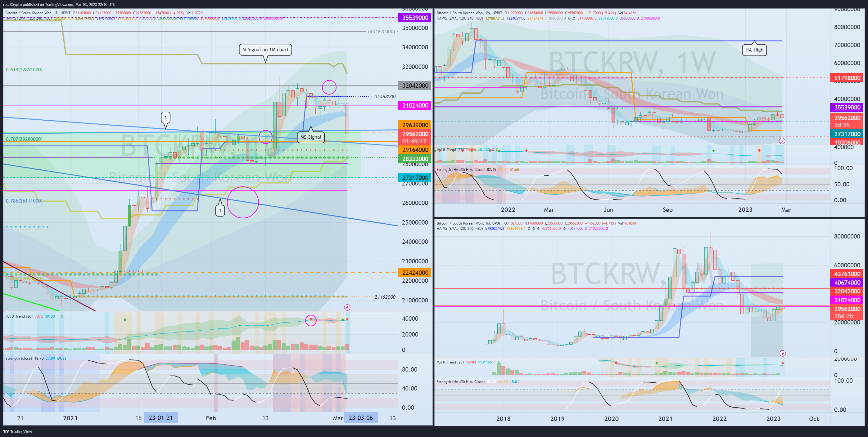868x437 pixels.
Task: Click the 0.786(26111000) Fibonacci level label
Action: (24, 201)
